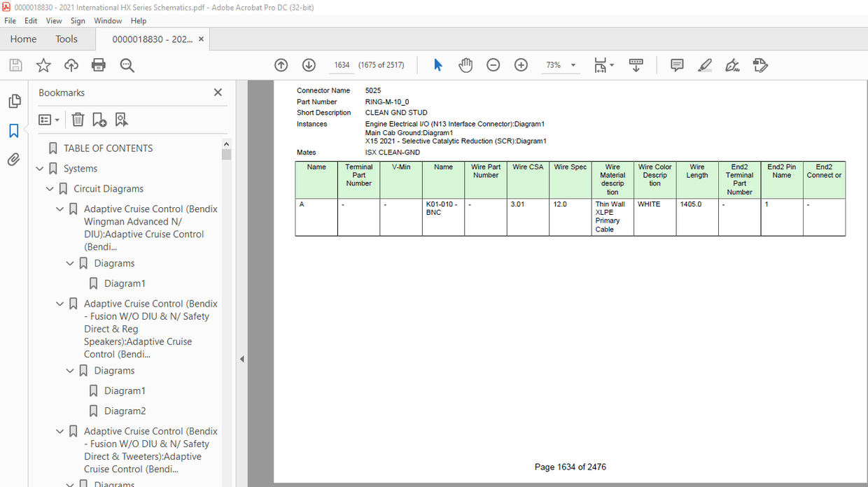Screen dimensions: 868x487
Task: Add a comment sticky note
Action: tap(677, 65)
